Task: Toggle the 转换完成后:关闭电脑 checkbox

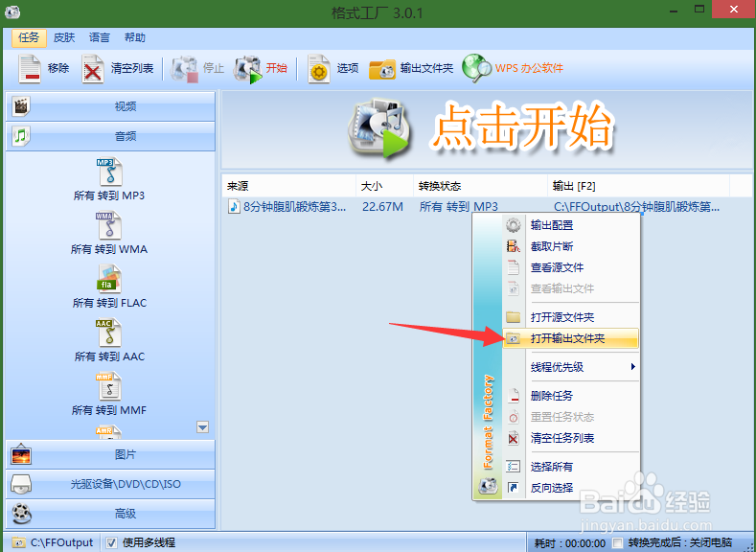Action: 617,542
